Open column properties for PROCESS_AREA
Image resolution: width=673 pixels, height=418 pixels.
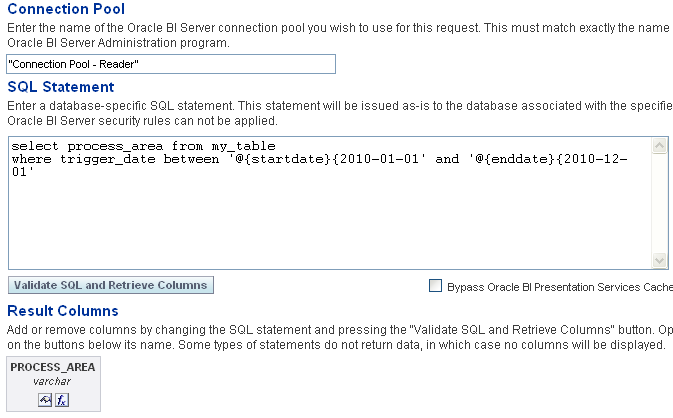(45, 400)
